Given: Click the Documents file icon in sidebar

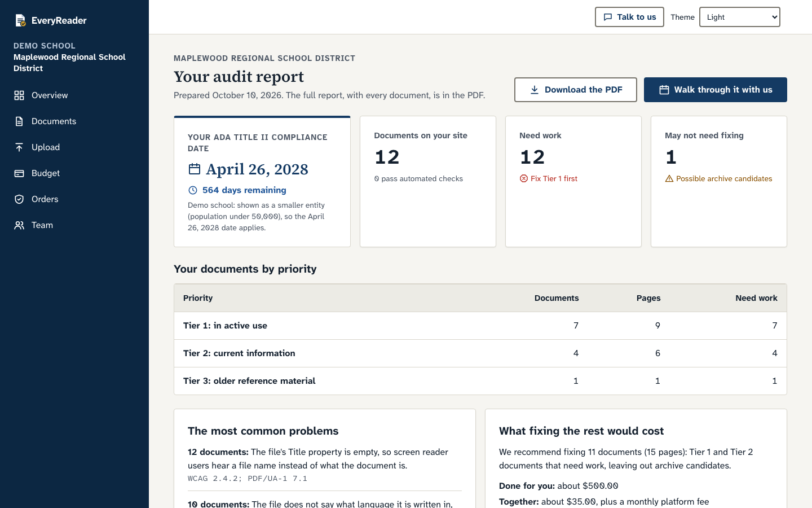Looking at the screenshot, I should (19, 121).
